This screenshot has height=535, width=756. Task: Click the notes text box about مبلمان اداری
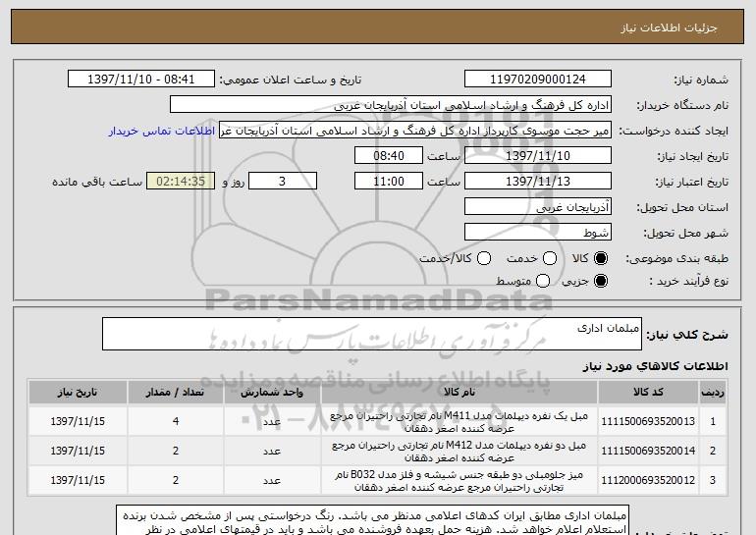point(373,520)
